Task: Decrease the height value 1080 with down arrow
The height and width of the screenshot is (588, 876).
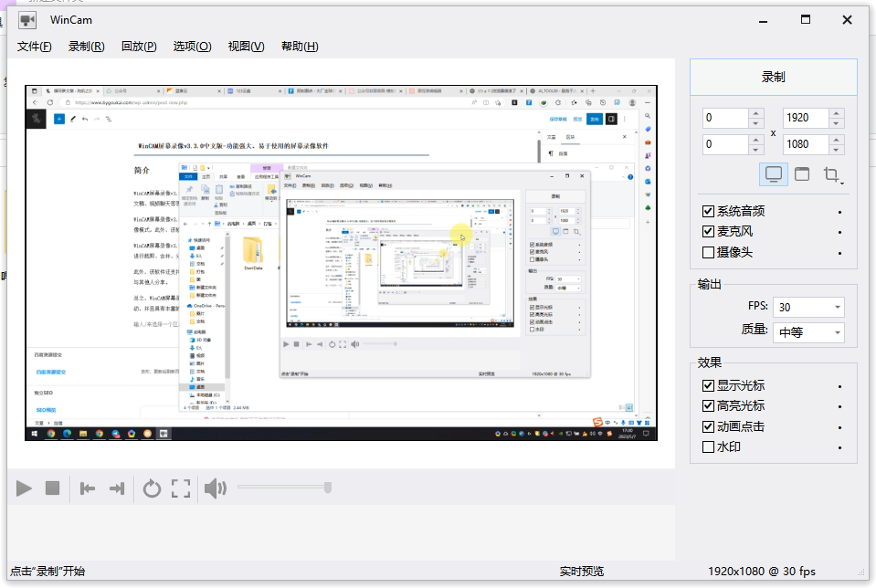Action: (836, 150)
